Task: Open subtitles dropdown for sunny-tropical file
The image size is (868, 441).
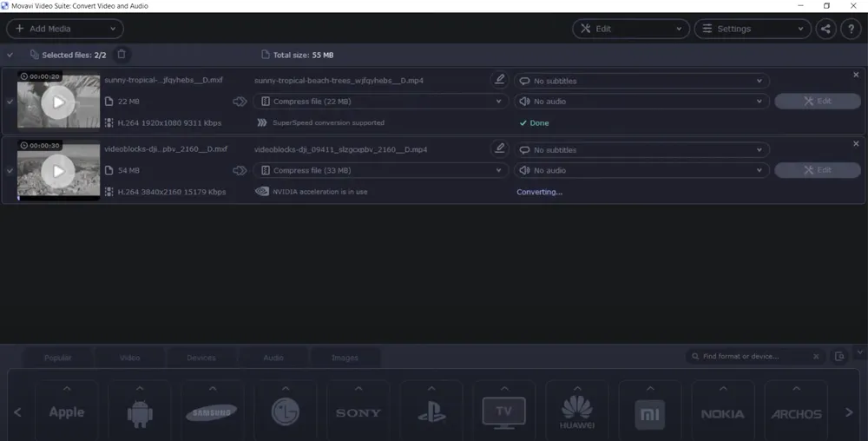Action: (x=641, y=81)
